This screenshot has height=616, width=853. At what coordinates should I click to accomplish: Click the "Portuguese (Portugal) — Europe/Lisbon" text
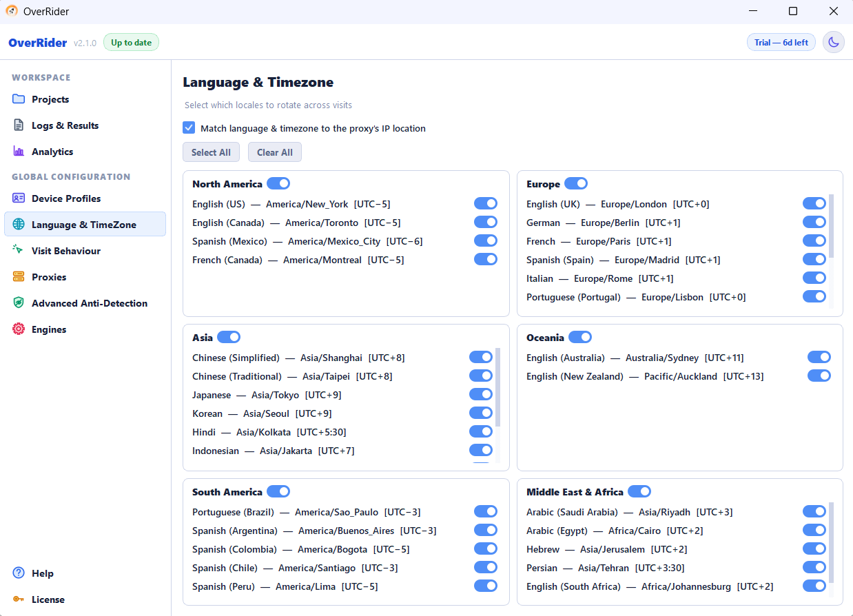[x=636, y=297]
